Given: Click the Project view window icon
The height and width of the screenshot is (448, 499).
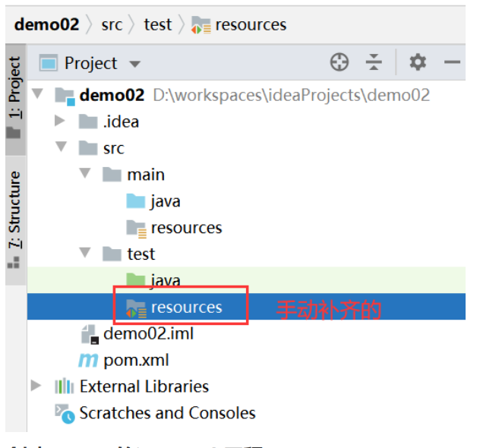Looking at the screenshot, I should click(x=49, y=62).
